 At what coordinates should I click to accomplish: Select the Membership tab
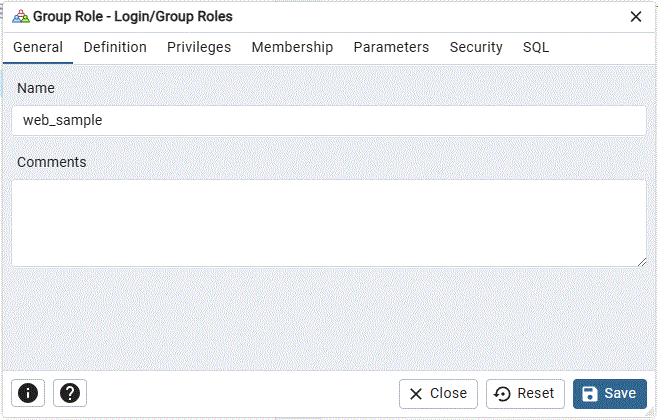tap(292, 47)
